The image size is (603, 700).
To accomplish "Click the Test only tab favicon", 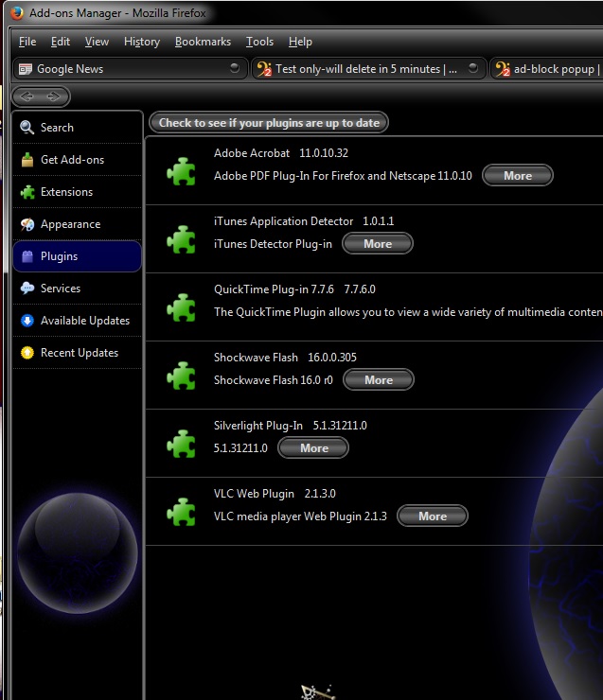I will [264, 69].
